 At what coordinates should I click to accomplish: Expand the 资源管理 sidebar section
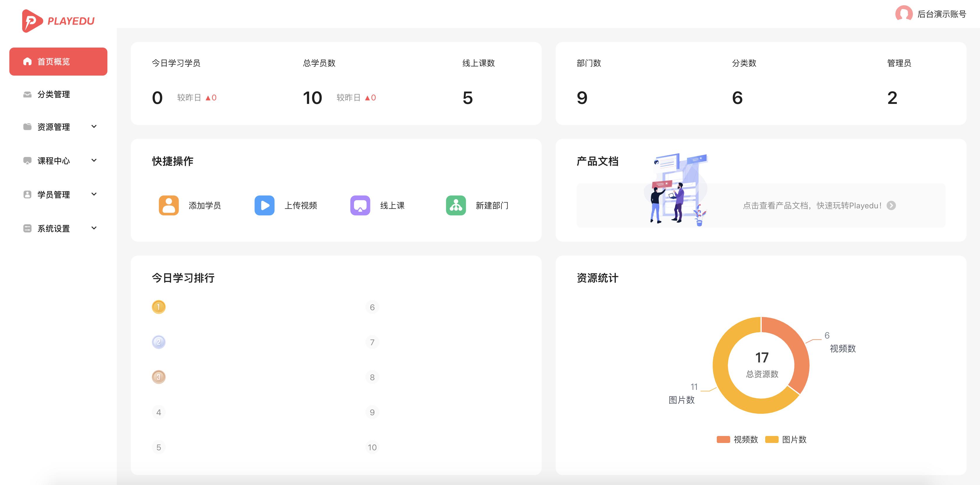point(53,127)
